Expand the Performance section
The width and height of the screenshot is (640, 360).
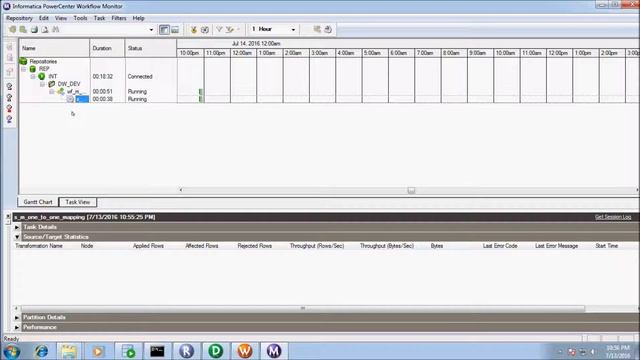[x=17, y=327]
